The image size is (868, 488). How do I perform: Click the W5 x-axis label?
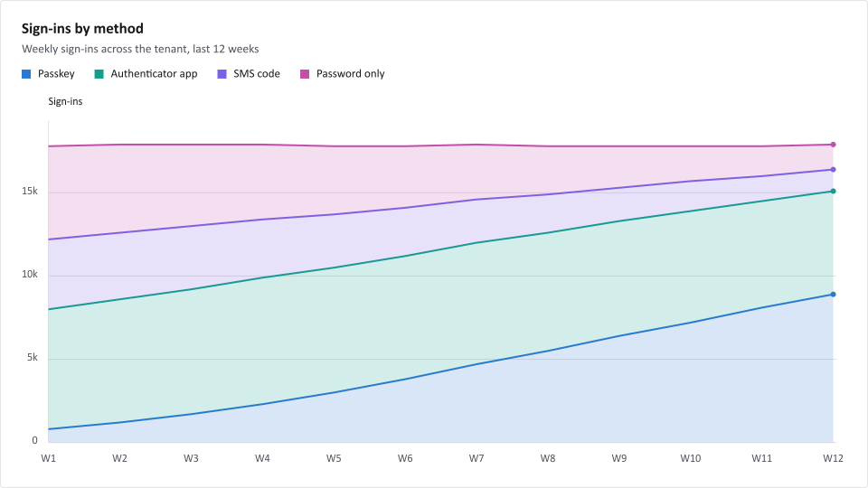(x=334, y=459)
